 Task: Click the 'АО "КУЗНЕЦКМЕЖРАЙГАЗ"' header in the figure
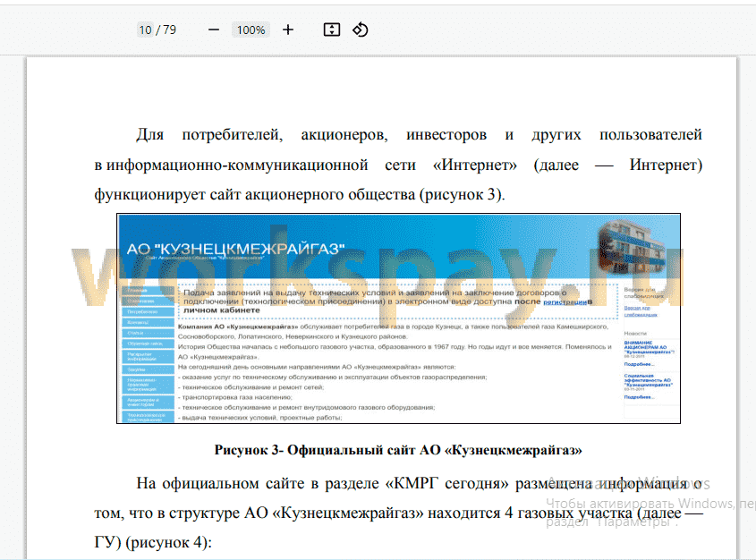tap(236, 250)
